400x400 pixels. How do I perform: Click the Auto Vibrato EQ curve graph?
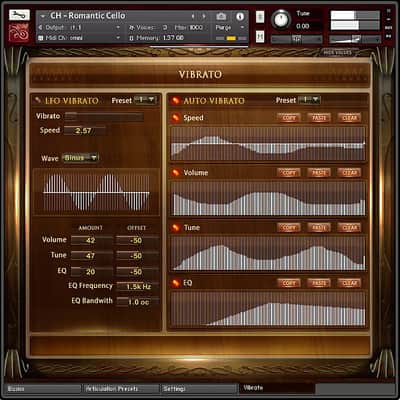(x=268, y=309)
